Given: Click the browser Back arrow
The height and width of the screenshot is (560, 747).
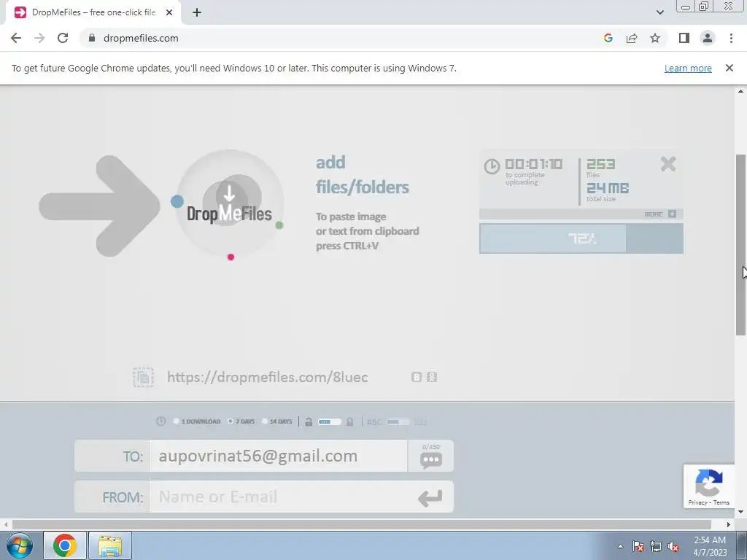Looking at the screenshot, I should point(16,38).
